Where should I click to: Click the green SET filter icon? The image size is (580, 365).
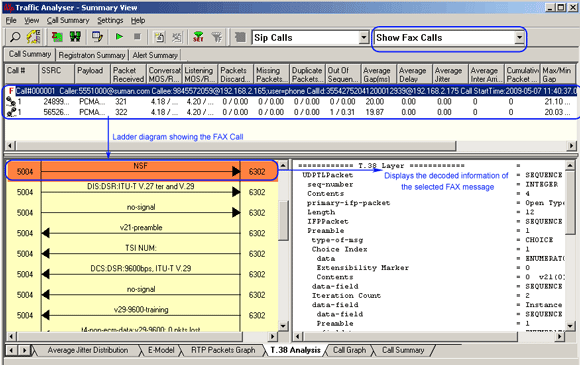click(198, 37)
